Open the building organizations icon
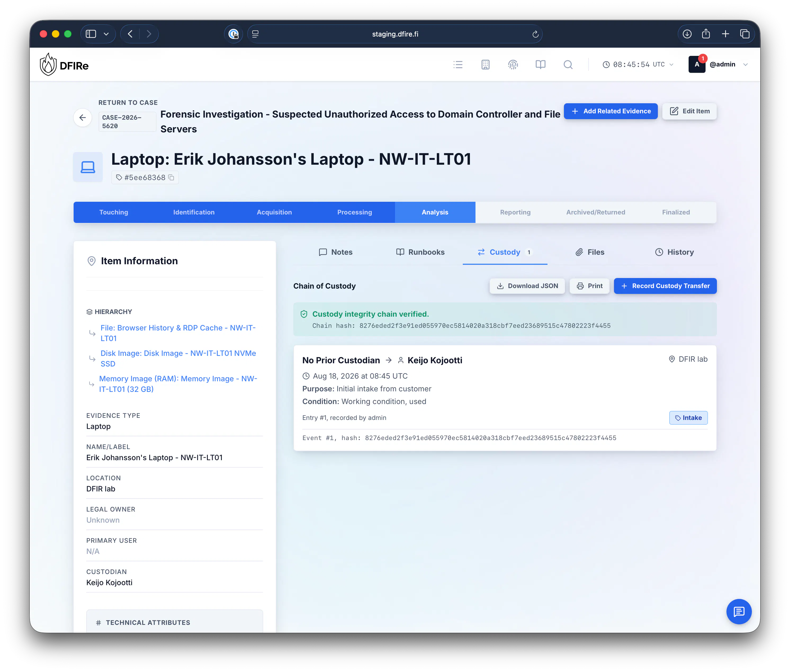 [485, 64]
